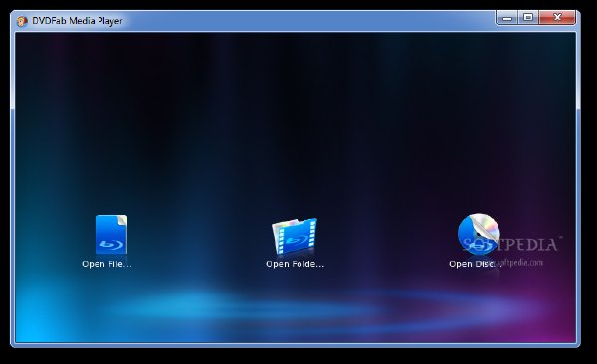Screen dimensions: 597x364
Task: Maximize the DVDFab Media Player window
Action: [x=528, y=18]
